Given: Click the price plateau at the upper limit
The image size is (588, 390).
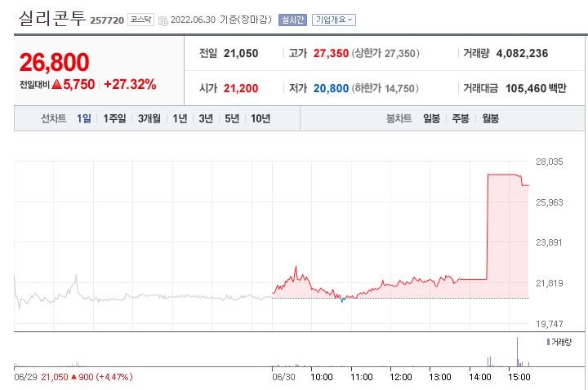Looking at the screenshot, I should point(502,175).
